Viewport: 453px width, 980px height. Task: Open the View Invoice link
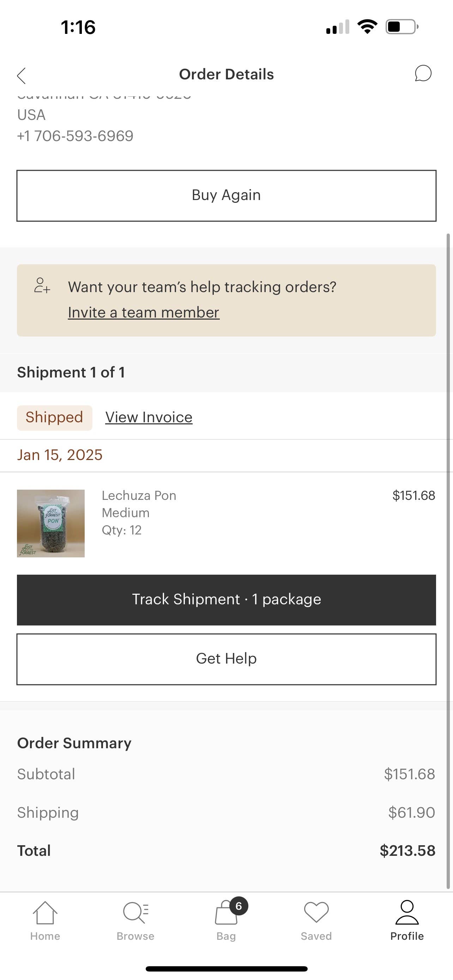(149, 417)
